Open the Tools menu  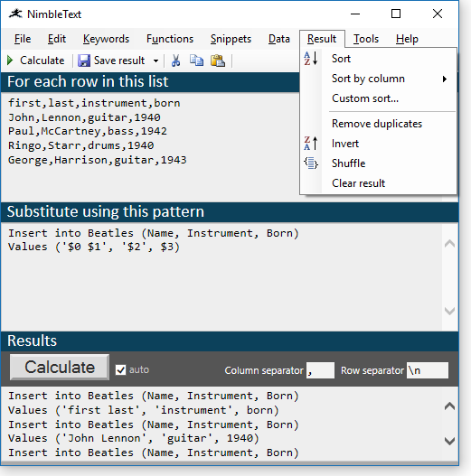pos(366,39)
